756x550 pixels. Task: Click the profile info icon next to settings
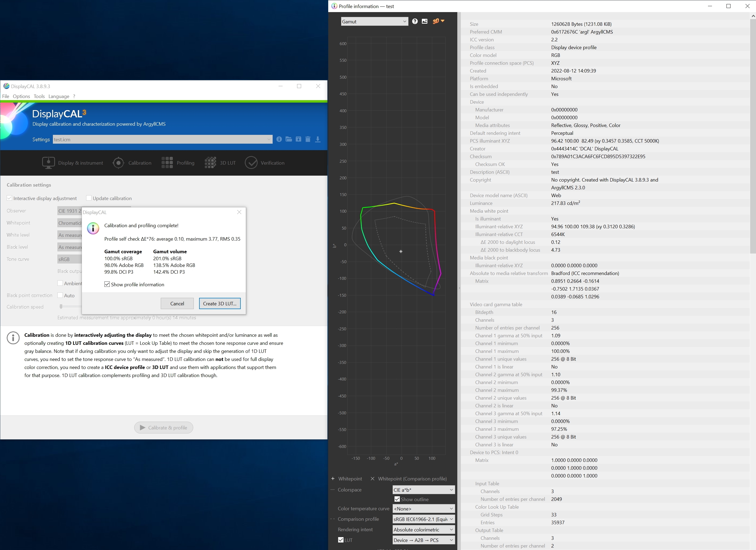279,139
